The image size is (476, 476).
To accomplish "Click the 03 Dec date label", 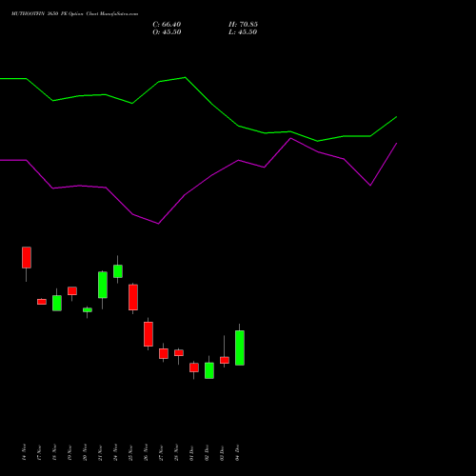I will click(223, 452).
